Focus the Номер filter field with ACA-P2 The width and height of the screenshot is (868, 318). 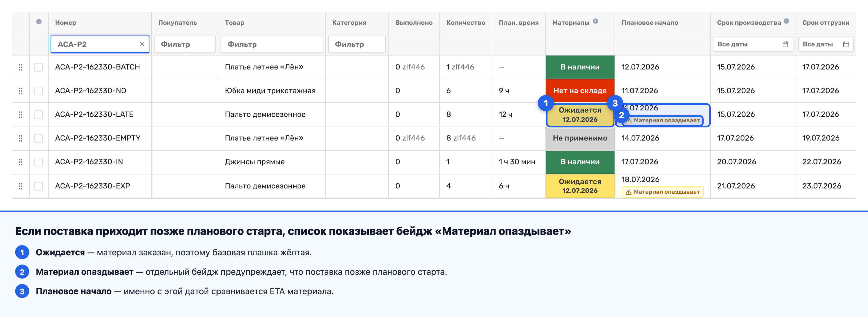coord(100,44)
